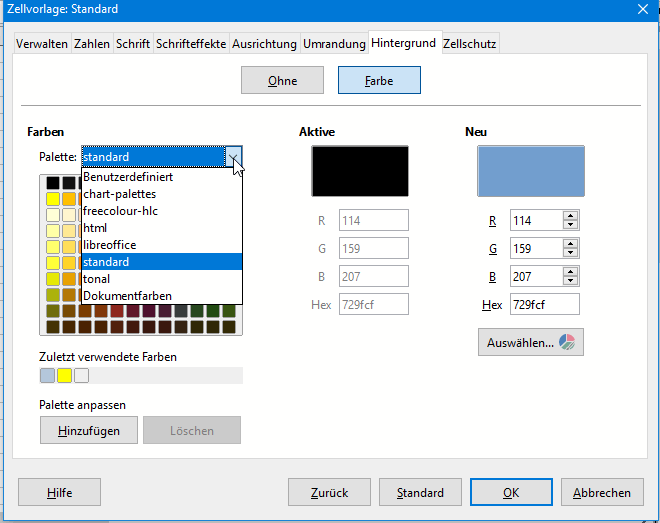Collapse the Palette dropdown arrow
660x523 pixels.
click(x=234, y=157)
